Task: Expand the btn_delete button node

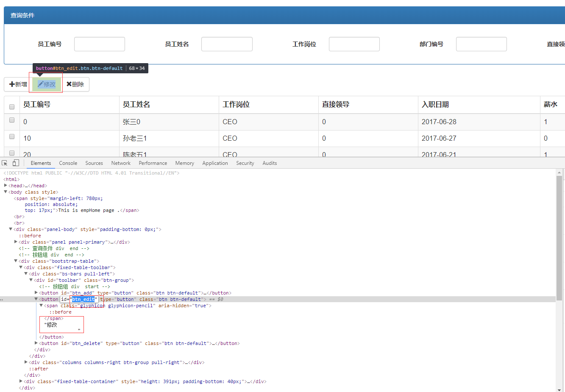Action: coord(36,343)
